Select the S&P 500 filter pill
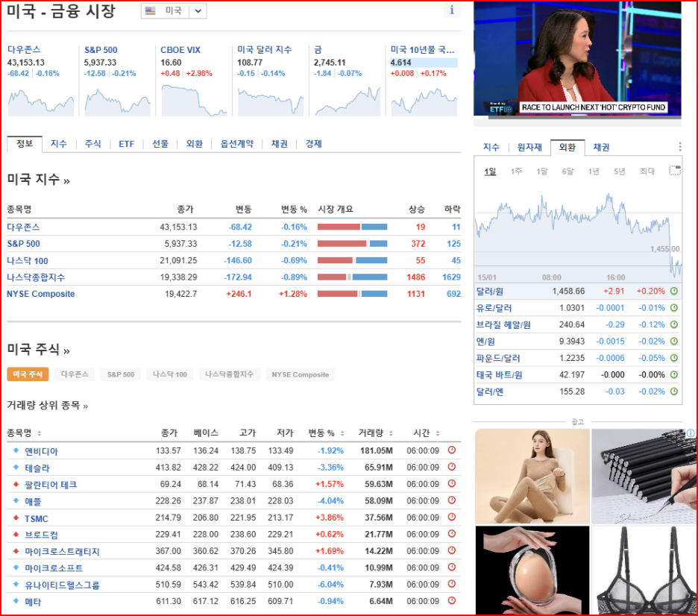This screenshot has width=698, height=616. 121,374
